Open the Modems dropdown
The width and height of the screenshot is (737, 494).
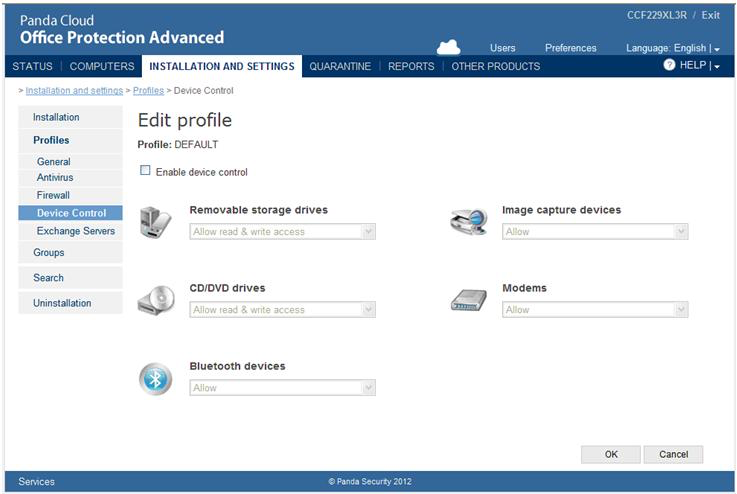coord(595,309)
